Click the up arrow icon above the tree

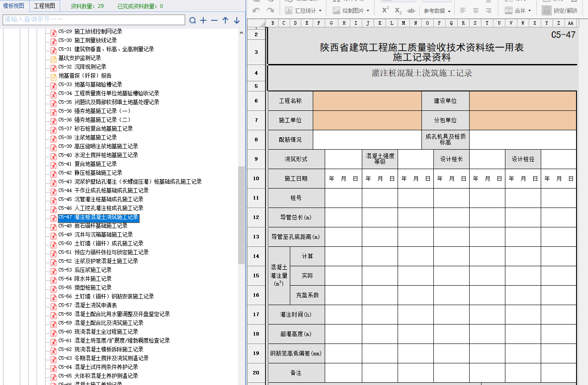click(225, 20)
